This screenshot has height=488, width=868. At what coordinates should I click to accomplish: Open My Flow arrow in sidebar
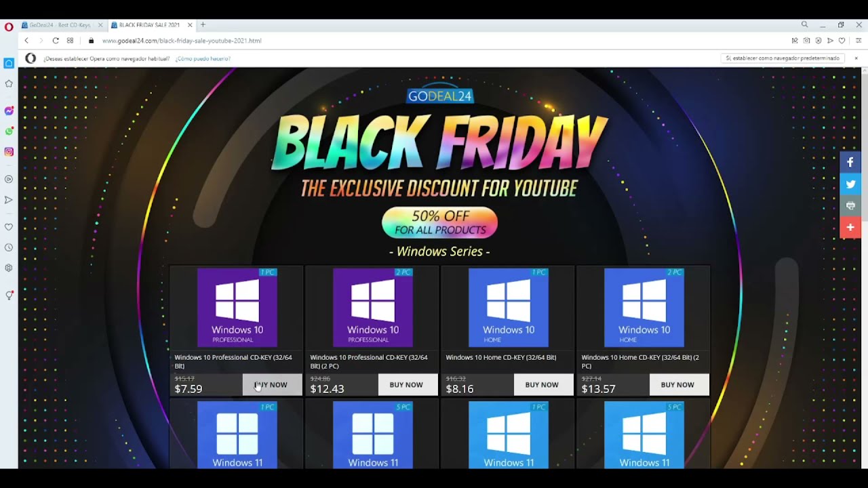coord(9,200)
